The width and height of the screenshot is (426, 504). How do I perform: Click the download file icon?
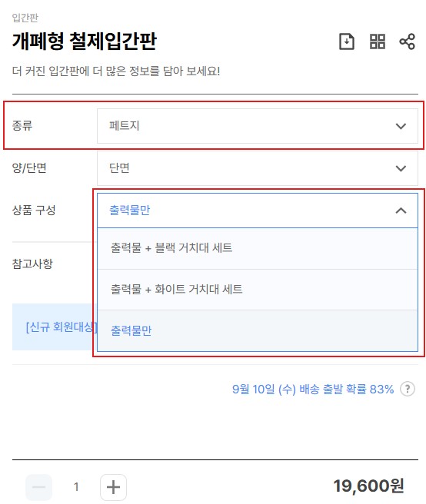(x=347, y=41)
